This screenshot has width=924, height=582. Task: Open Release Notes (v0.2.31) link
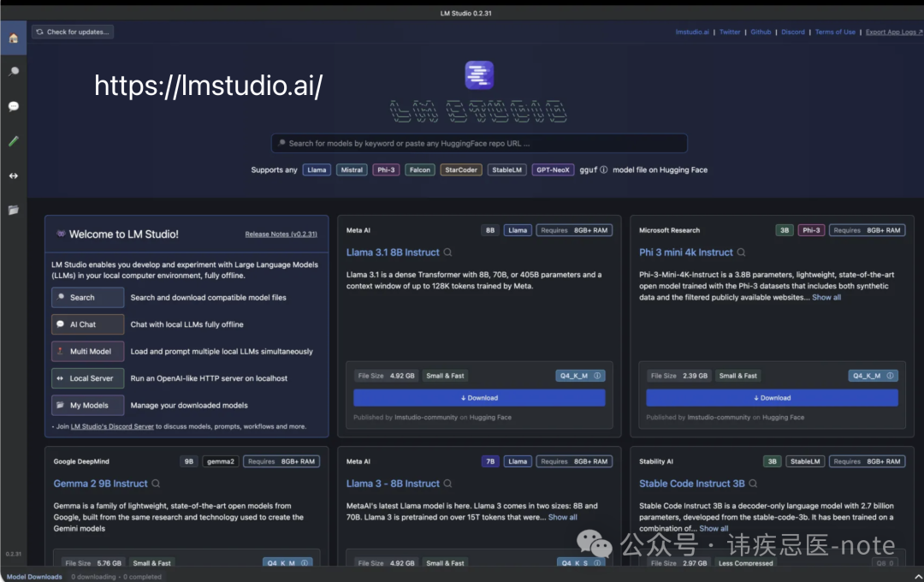click(x=281, y=235)
